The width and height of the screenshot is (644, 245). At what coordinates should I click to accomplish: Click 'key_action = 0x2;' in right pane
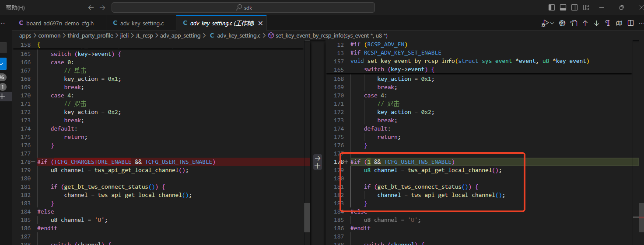point(406,112)
